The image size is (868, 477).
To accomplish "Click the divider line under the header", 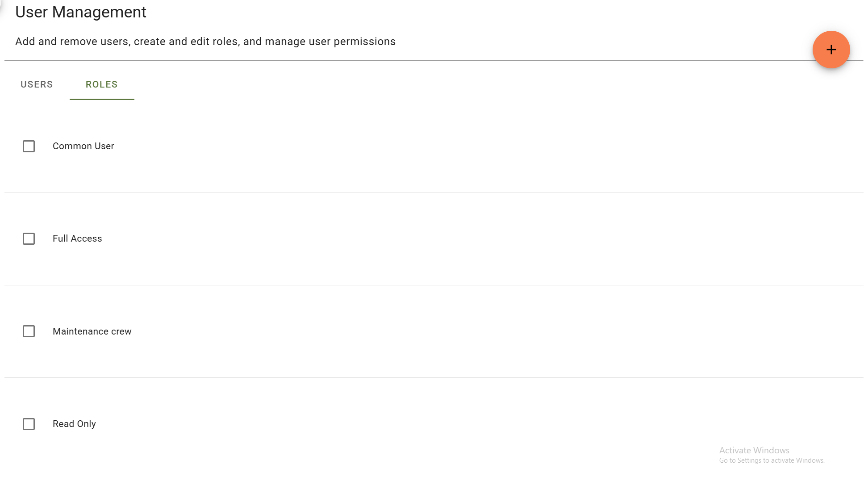I will [402, 60].
